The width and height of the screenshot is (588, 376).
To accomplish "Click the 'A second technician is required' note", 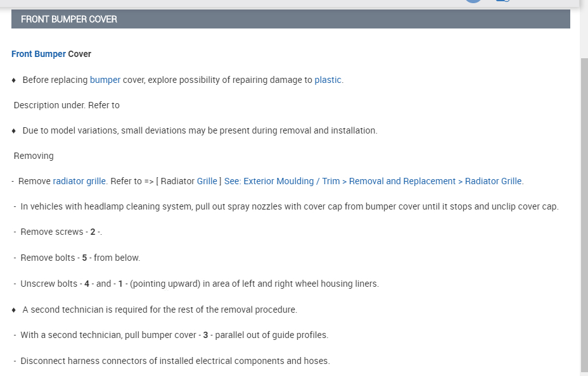I will [x=160, y=310].
